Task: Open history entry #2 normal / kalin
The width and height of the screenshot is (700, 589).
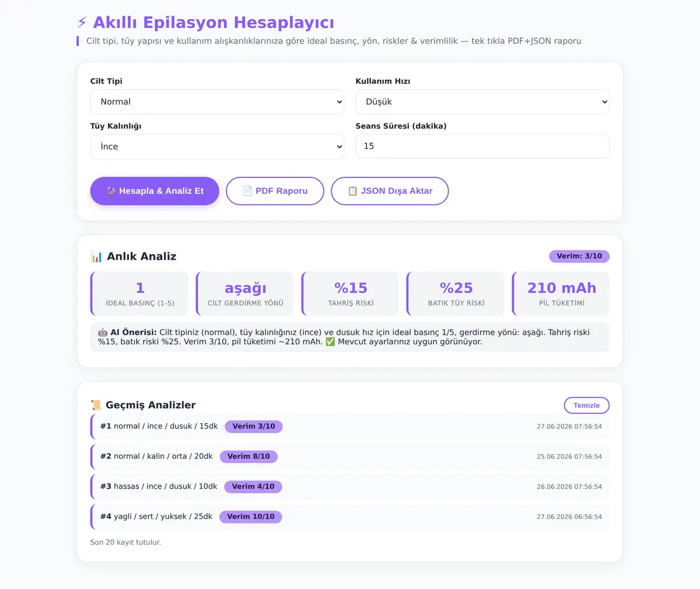Action: click(x=350, y=456)
